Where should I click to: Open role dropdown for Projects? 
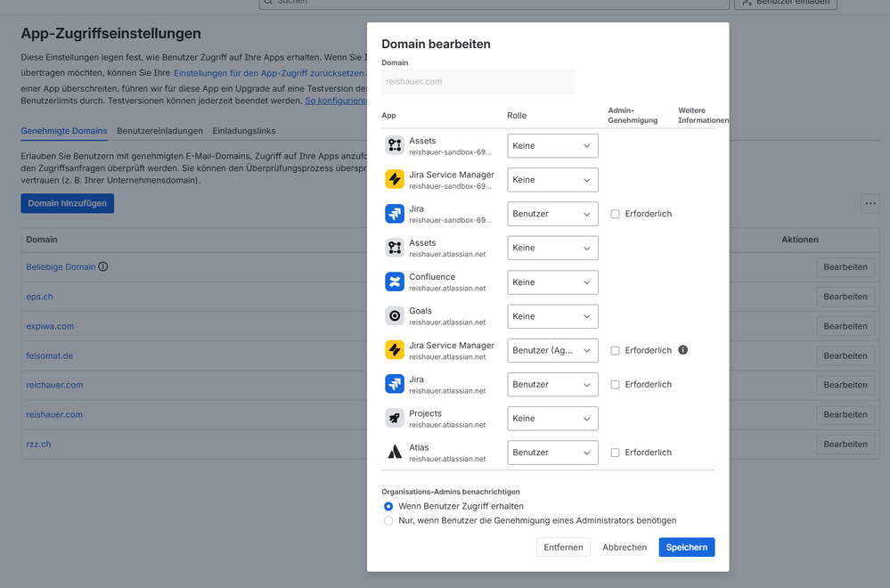552,419
